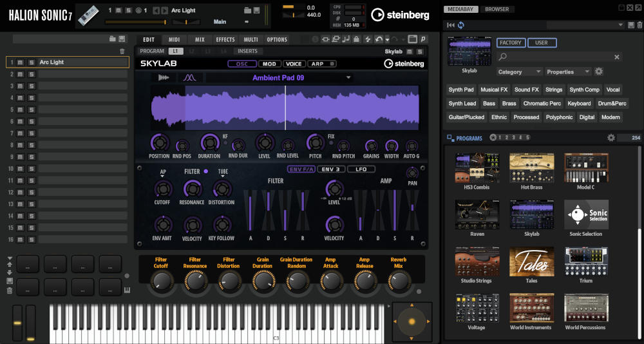Click the FACTORY filter button
The image size is (644, 344).
point(511,43)
